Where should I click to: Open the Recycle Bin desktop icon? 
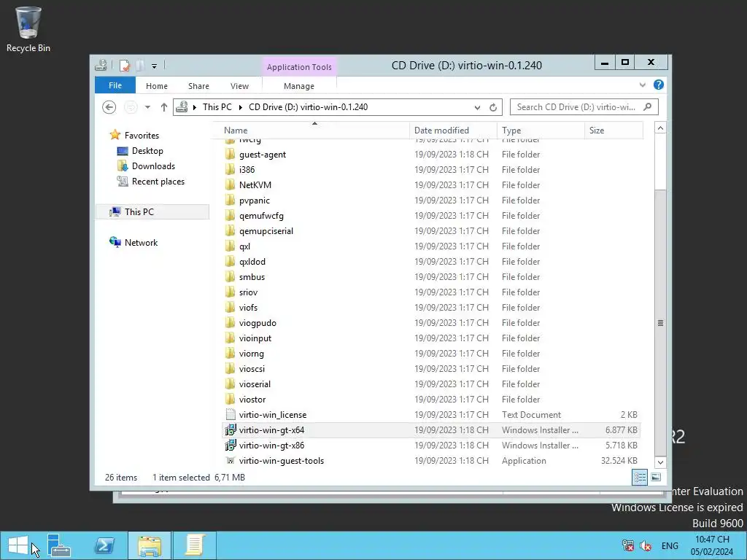[x=28, y=29]
